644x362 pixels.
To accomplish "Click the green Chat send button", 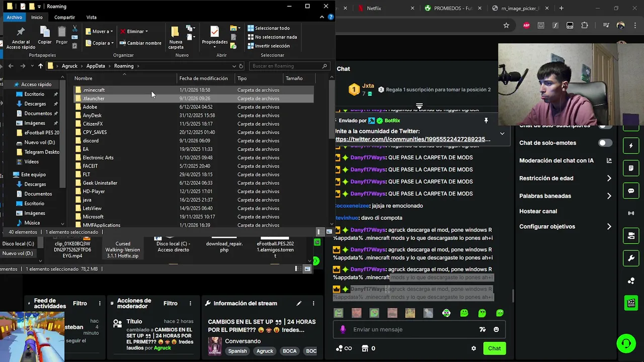I will [494, 348].
